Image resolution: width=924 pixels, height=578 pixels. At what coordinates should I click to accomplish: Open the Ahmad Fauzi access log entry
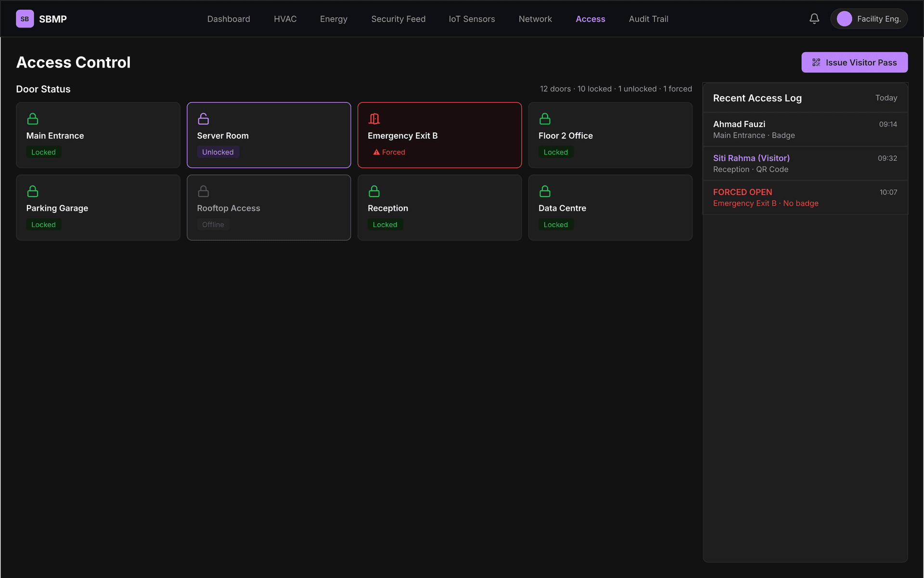click(805, 130)
